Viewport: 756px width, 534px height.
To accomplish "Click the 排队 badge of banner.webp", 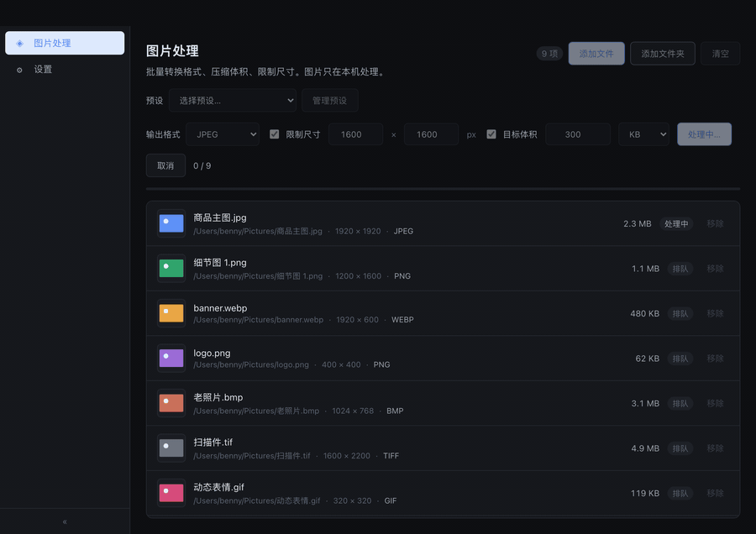I will [x=680, y=313].
